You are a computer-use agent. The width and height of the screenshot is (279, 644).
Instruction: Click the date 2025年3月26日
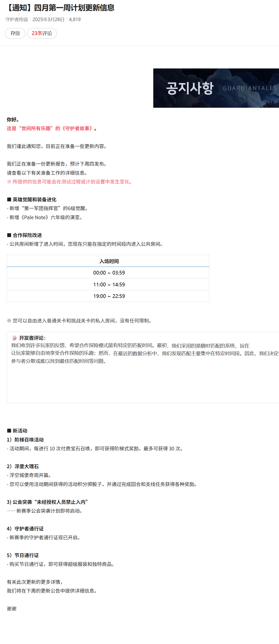[48, 19]
